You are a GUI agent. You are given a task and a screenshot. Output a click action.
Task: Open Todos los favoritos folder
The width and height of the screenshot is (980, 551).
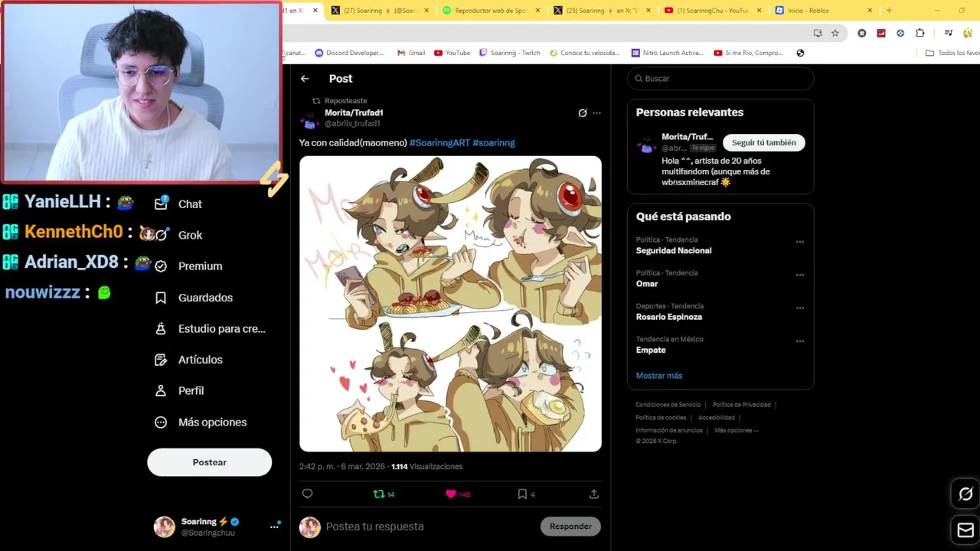tap(952, 53)
